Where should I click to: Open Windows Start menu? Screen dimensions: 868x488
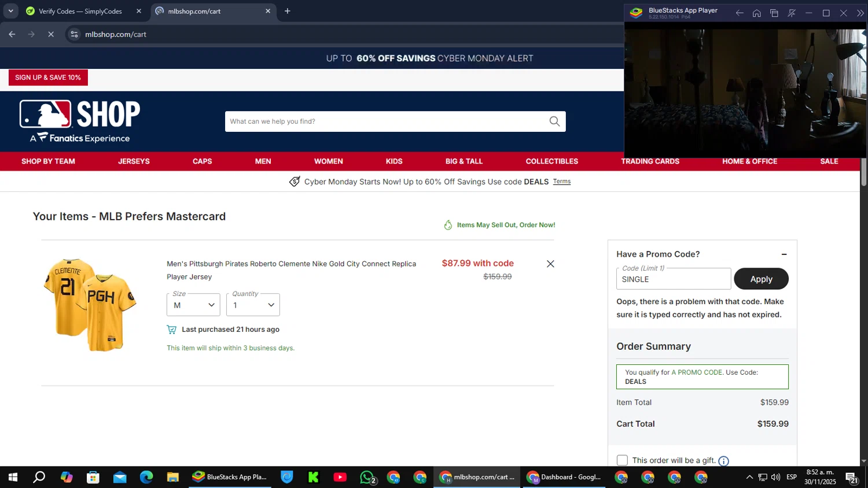coord(13,477)
